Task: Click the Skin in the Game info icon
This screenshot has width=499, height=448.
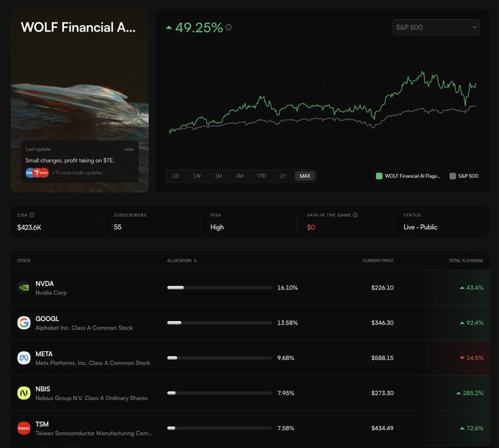Action: [x=355, y=215]
